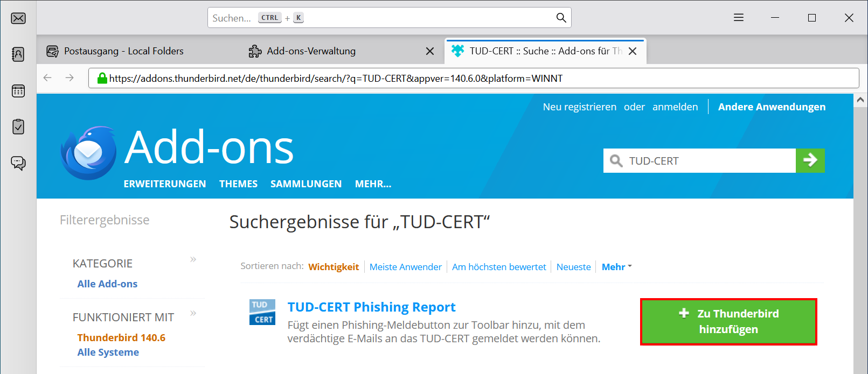Close the TUD-CERT Suche tab
Screen dimensions: 868x374
click(x=633, y=51)
